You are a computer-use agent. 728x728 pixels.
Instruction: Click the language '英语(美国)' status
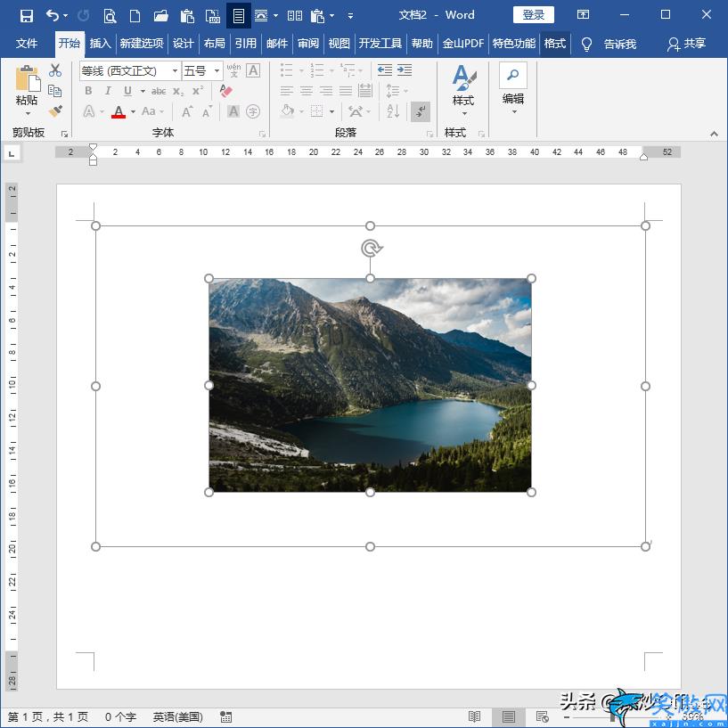click(x=178, y=716)
